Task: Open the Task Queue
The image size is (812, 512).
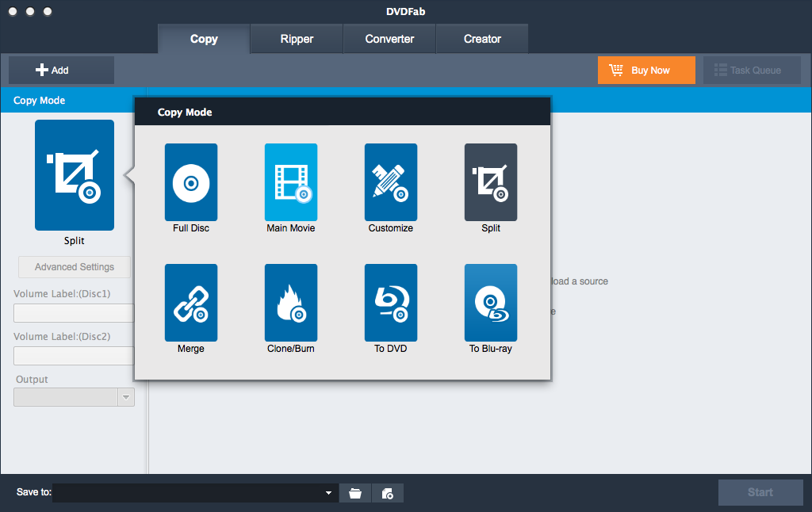Action: point(752,71)
